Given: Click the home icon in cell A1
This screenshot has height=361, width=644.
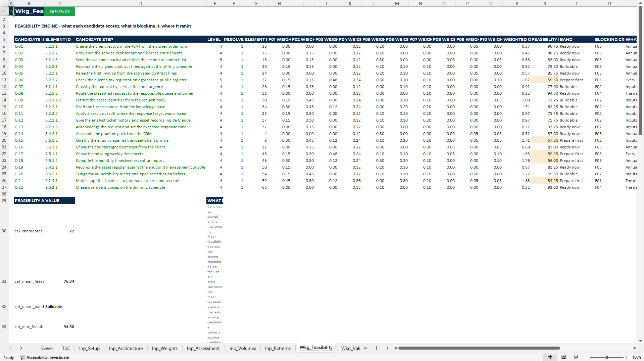Looking at the screenshot, I should coord(11,11).
